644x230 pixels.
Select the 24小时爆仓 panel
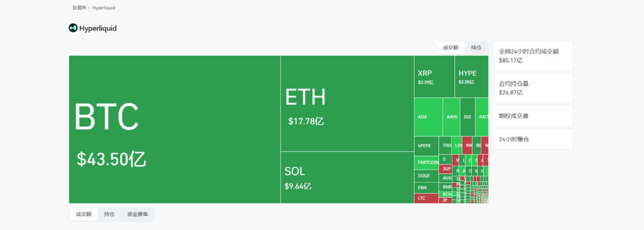(532, 139)
